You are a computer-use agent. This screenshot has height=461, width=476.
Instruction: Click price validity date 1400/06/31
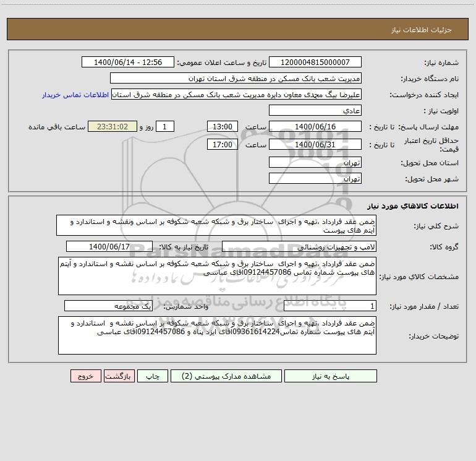tap(315, 144)
